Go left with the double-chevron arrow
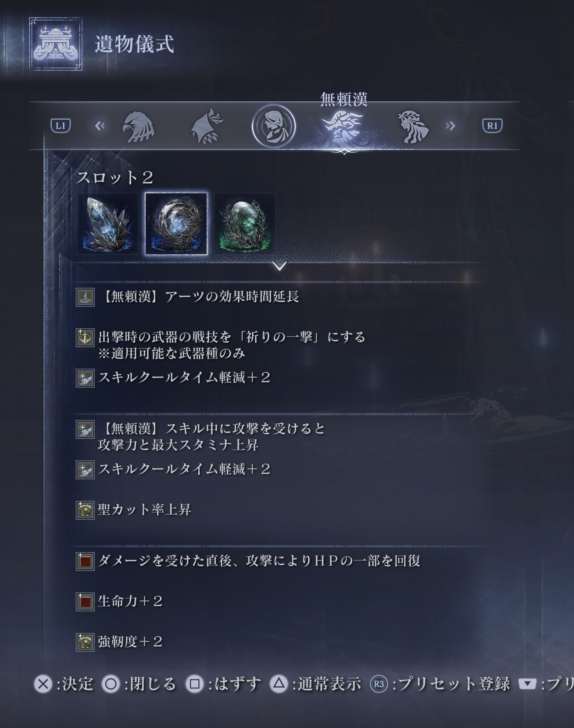This screenshot has width=574, height=728. pyautogui.click(x=100, y=126)
